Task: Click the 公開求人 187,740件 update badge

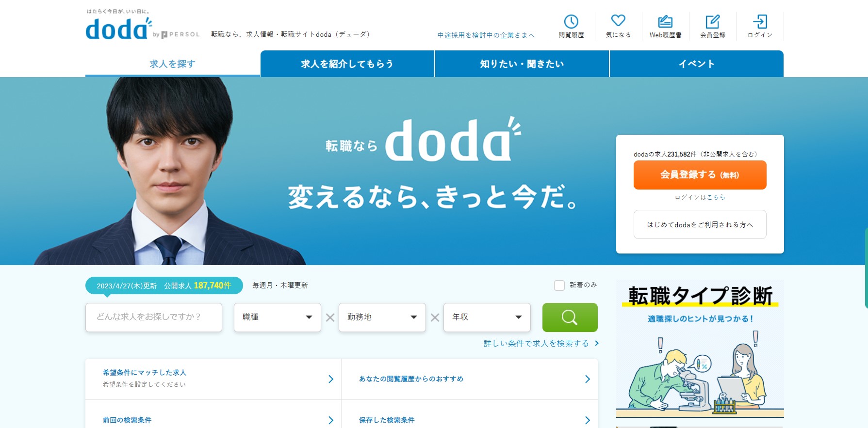Action: coord(164,285)
